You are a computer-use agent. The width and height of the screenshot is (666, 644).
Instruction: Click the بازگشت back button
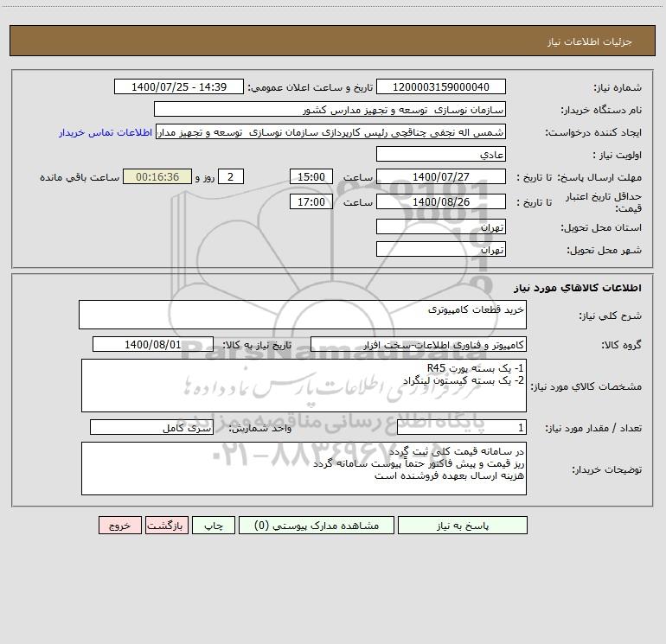point(167,526)
